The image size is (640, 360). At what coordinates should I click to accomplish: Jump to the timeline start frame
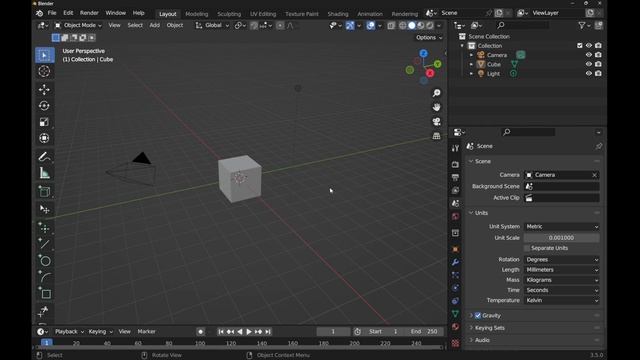221,332
